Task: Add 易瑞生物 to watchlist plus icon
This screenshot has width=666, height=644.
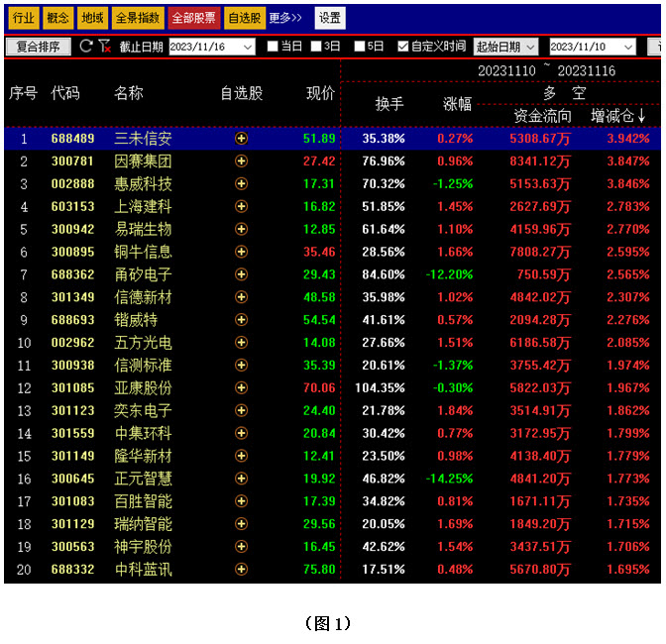Action: click(241, 229)
